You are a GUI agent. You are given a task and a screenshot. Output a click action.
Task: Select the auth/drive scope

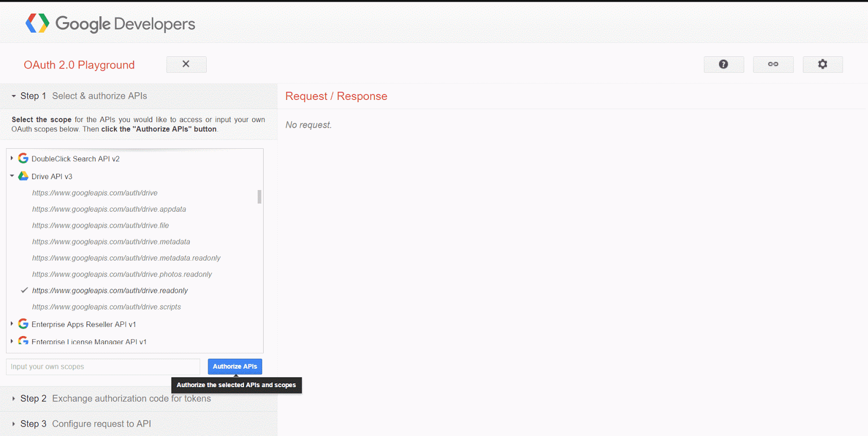click(x=95, y=193)
